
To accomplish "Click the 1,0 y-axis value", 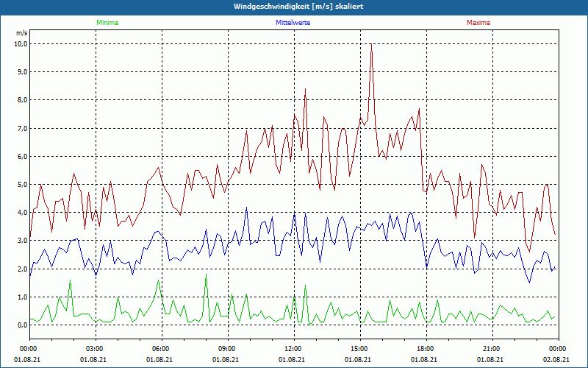I will 23,297.
